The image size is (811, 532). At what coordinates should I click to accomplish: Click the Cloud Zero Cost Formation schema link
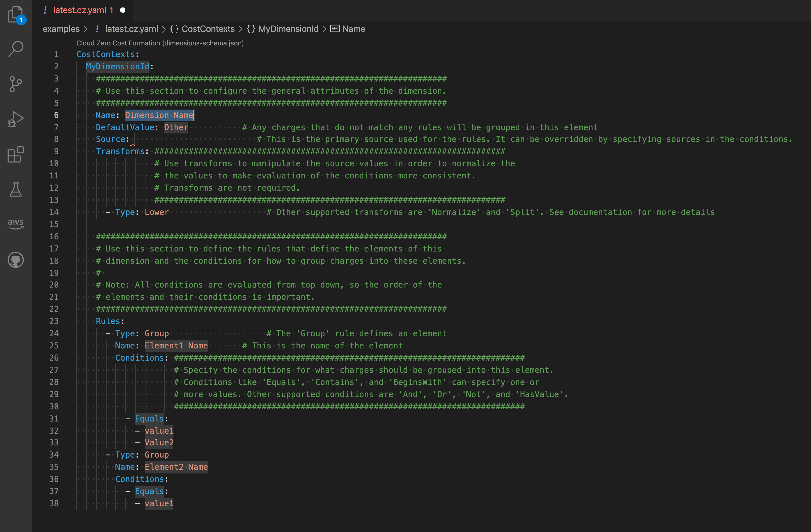tap(160, 43)
